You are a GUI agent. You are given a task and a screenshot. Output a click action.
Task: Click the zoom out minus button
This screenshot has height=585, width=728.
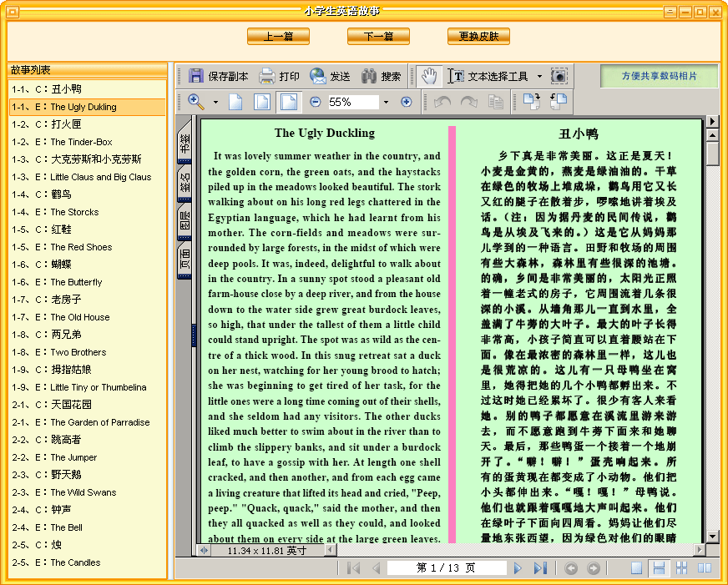click(x=316, y=102)
